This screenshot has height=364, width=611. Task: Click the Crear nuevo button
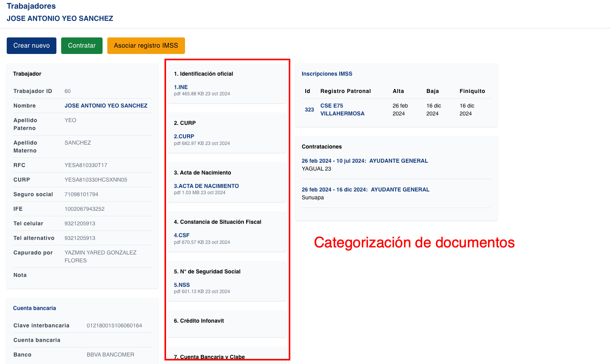coord(31,45)
